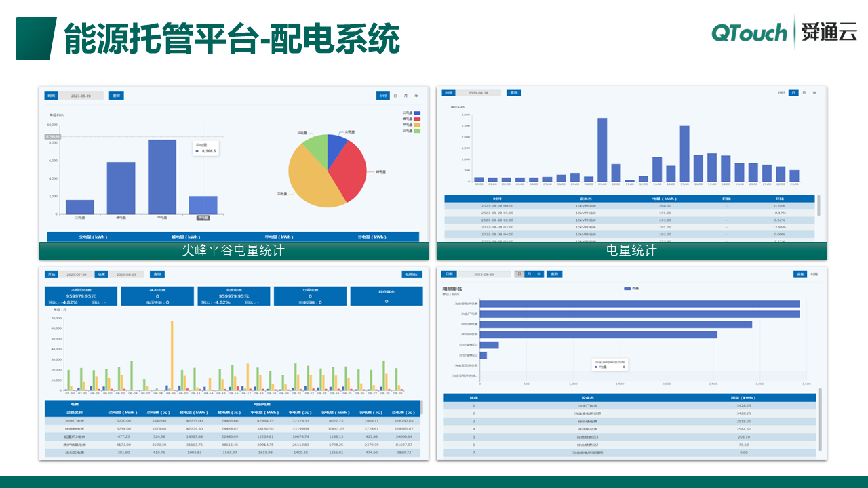Image resolution: width=868 pixels, height=488 pixels.
Task: Select the 分时 view in 尖峰平谷电量统计 panel
Action: pos(384,96)
